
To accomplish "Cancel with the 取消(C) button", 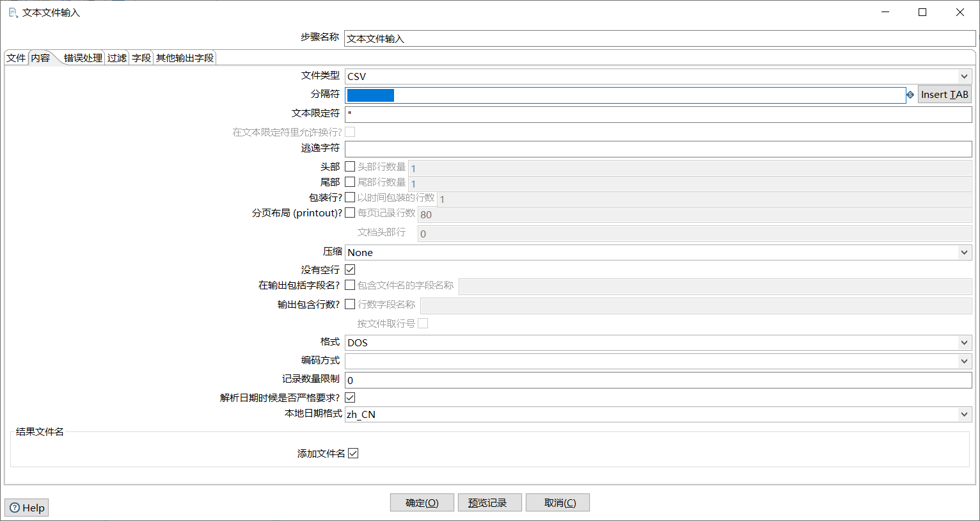I will click(558, 502).
